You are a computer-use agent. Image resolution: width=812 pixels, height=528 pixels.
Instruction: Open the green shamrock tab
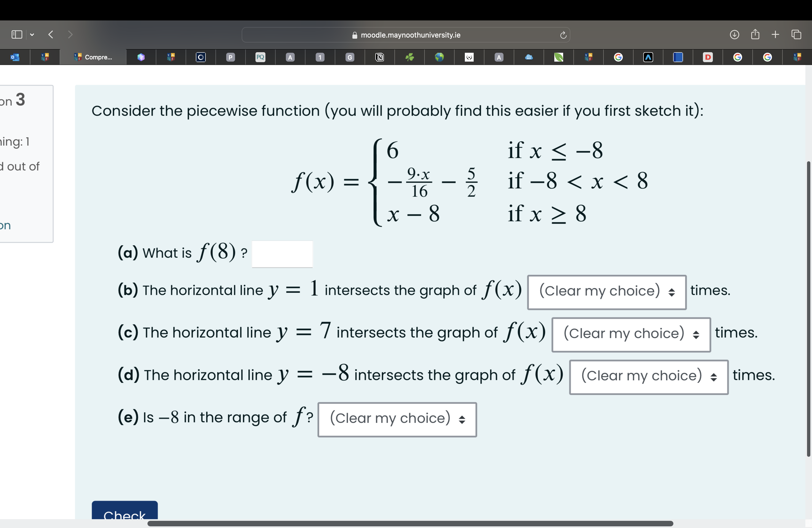pos(409,57)
